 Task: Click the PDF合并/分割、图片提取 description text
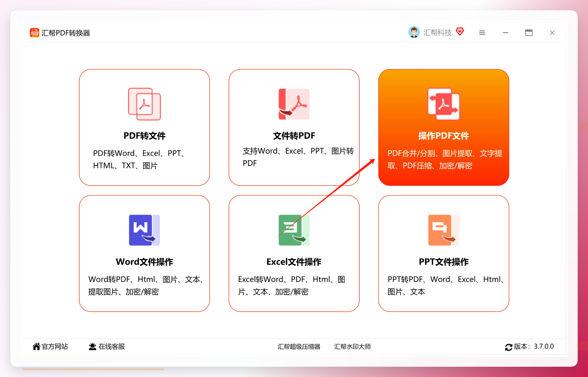445,159
